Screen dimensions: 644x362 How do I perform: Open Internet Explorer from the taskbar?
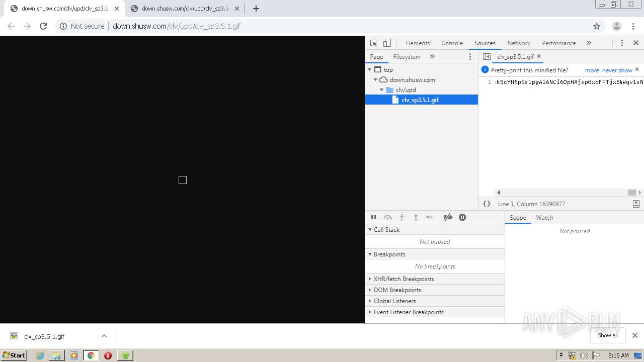40,355
